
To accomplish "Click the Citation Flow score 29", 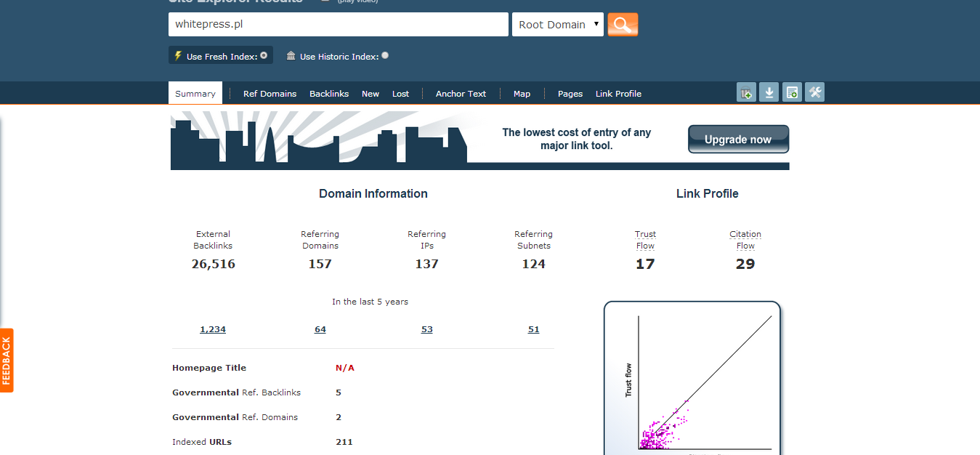I will [x=745, y=264].
